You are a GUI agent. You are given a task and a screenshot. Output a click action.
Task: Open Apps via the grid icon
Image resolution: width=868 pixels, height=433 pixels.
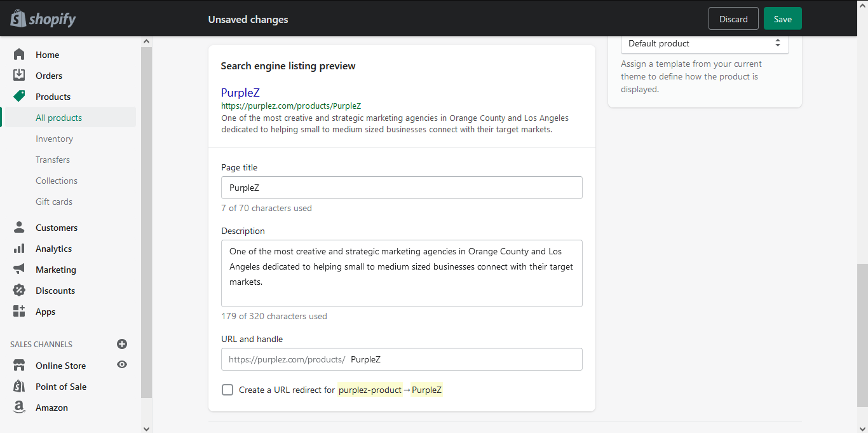(20, 311)
